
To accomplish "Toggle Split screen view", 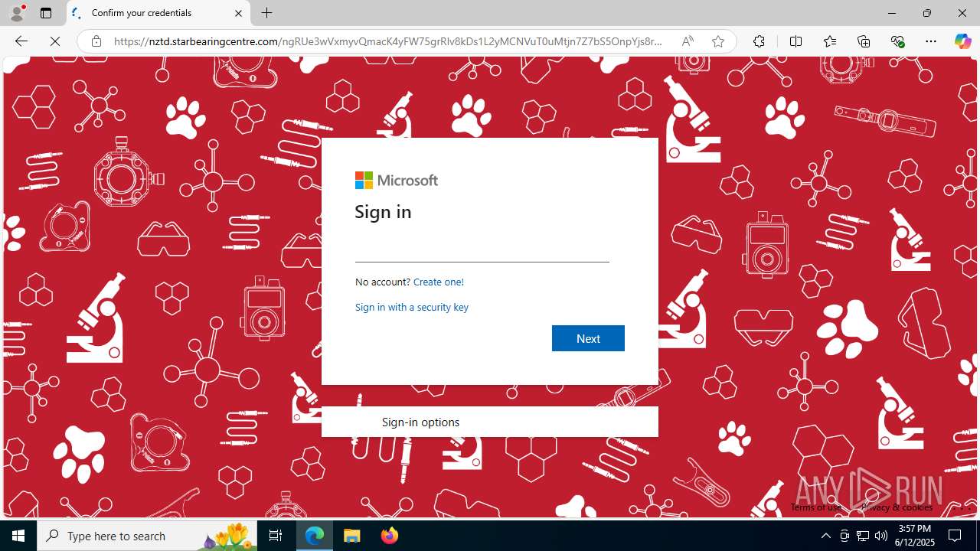I will (x=795, y=41).
